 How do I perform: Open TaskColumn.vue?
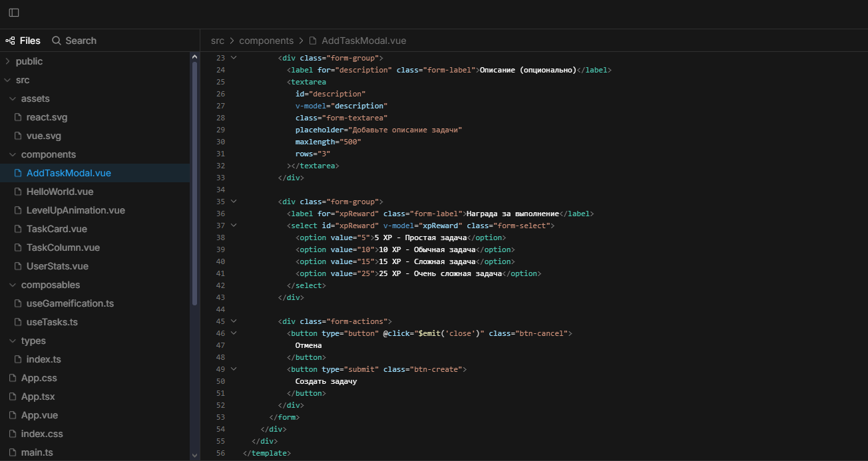click(x=63, y=247)
